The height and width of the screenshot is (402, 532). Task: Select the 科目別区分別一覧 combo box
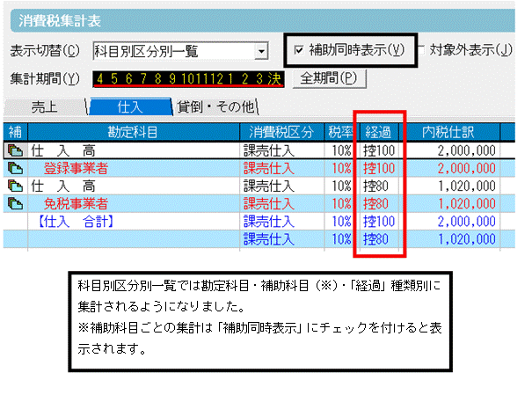tap(180, 51)
